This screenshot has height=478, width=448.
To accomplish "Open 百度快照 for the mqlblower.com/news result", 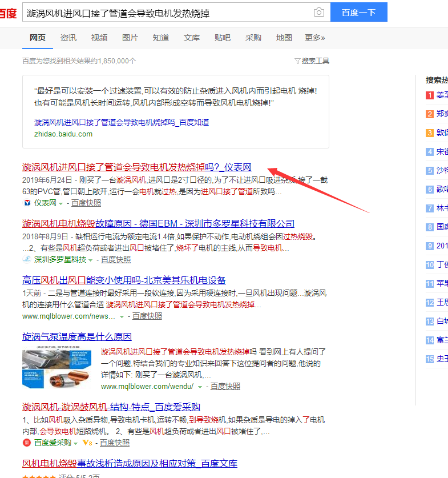I will pos(147,316).
